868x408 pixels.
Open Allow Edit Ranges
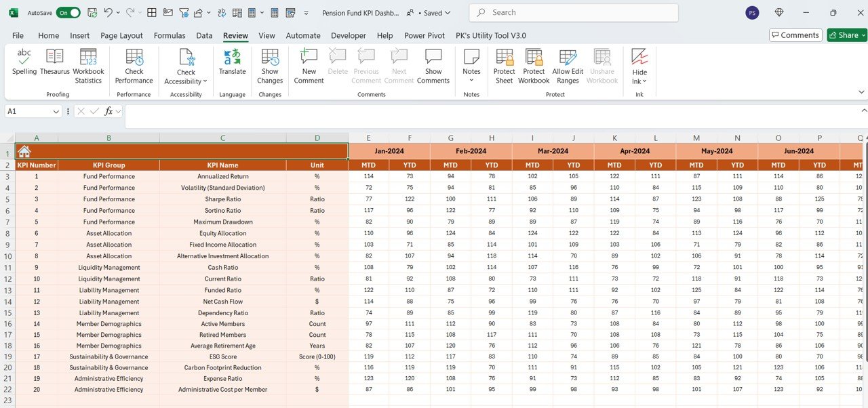pyautogui.click(x=568, y=66)
